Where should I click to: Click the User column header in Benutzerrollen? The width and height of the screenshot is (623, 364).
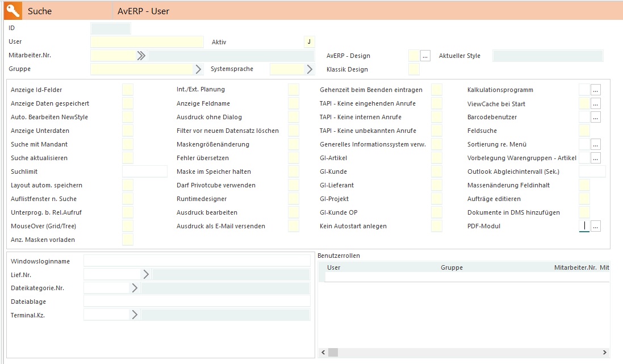point(334,267)
